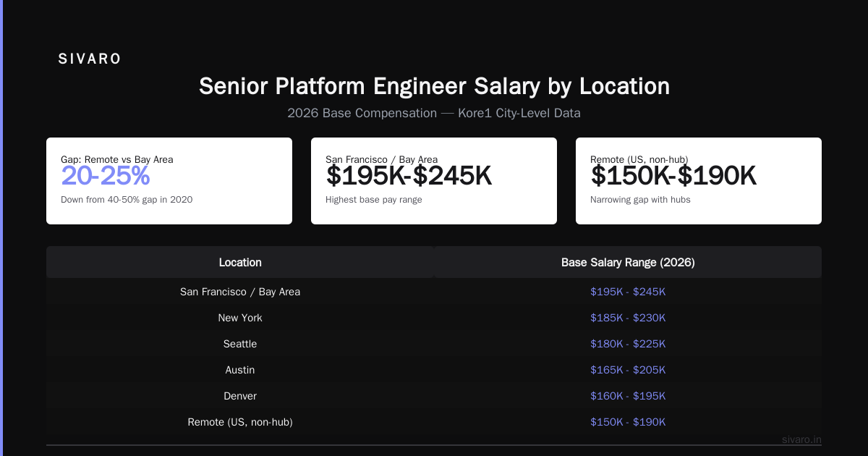Select the 'Denver' location cell

240,396
